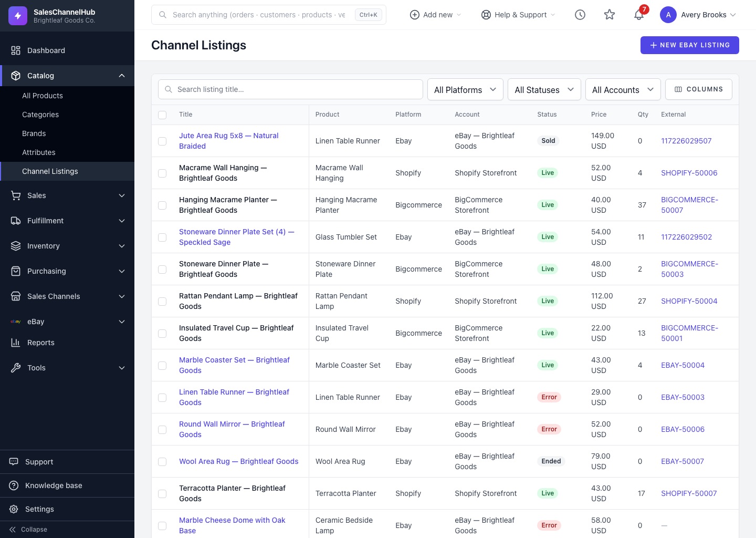Screen dimensions: 756x538
Task: Expand the Add new menu
Action: coord(435,15)
